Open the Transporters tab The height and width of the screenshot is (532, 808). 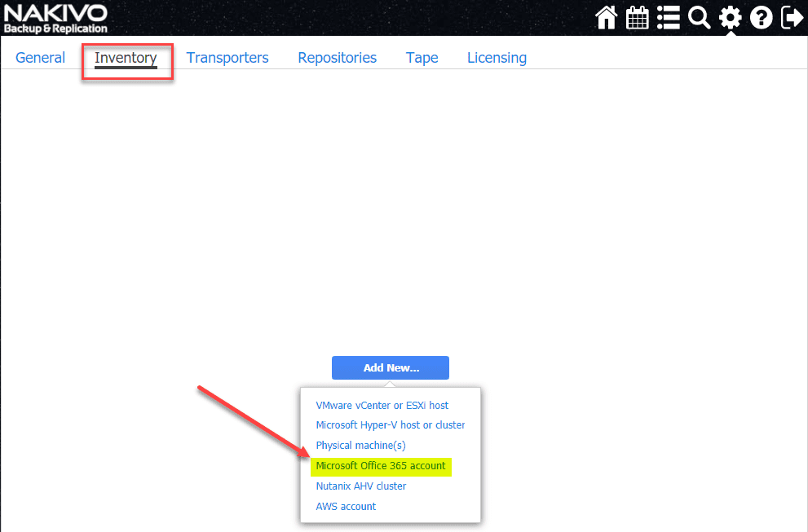227,58
